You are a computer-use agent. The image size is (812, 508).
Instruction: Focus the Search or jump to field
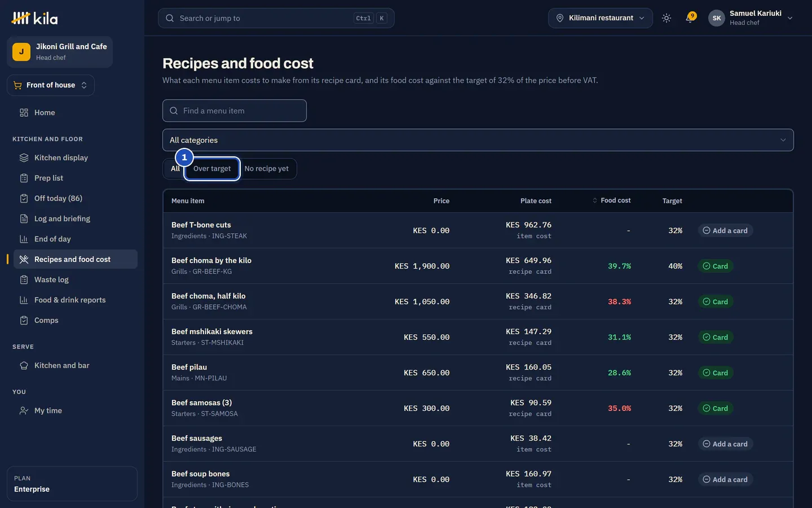point(276,18)
